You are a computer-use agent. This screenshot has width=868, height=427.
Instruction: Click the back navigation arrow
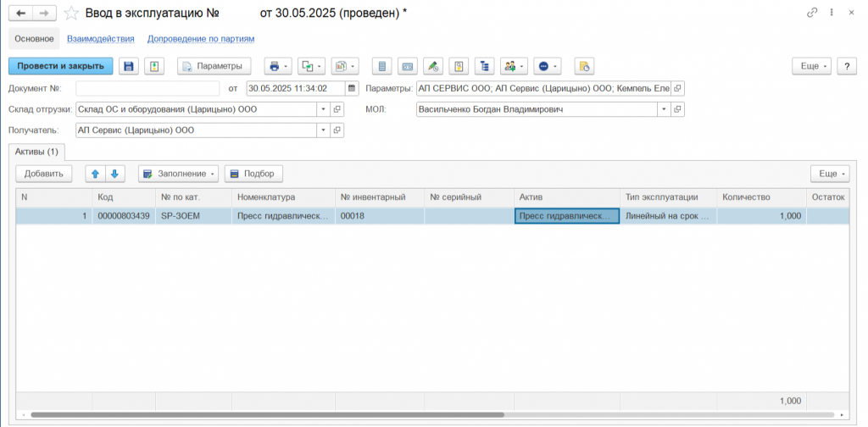20,13
